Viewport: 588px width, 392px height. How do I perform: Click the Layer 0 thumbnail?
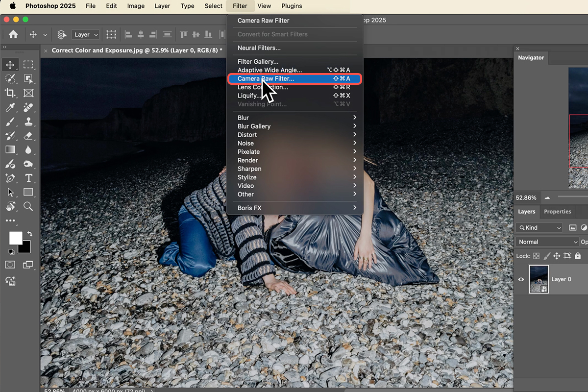(539, 279)
